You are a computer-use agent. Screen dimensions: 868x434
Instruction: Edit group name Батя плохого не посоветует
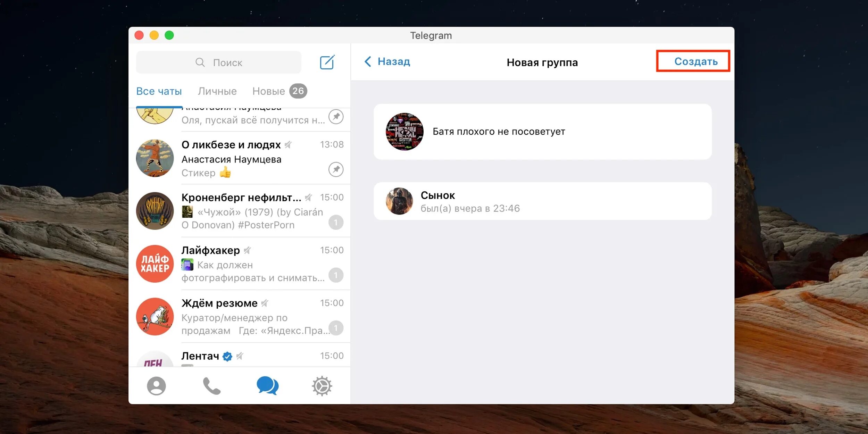click(x=499, y=132)
